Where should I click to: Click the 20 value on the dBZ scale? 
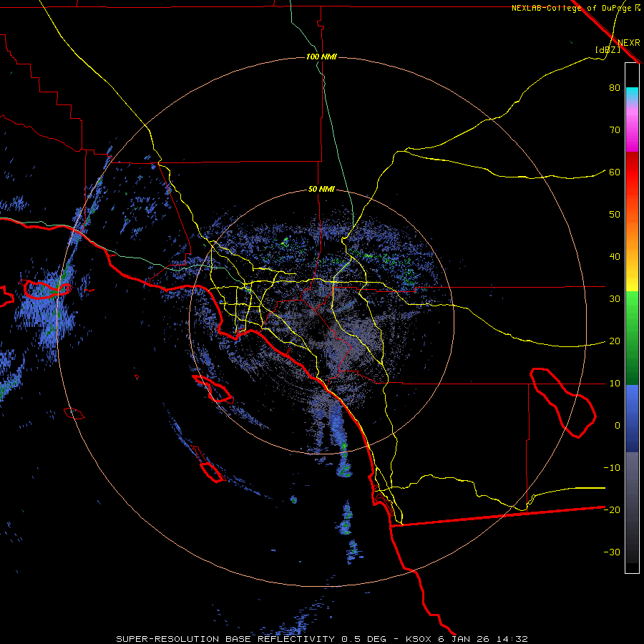click(615, 341)
